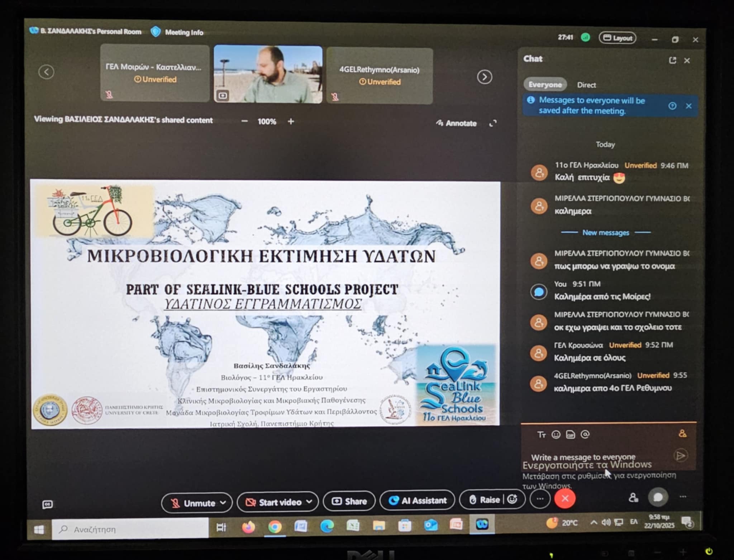Open the text formatting Tt icon
Image resolution: width=734 pixels, height=560 pixels.
point(541,435)
